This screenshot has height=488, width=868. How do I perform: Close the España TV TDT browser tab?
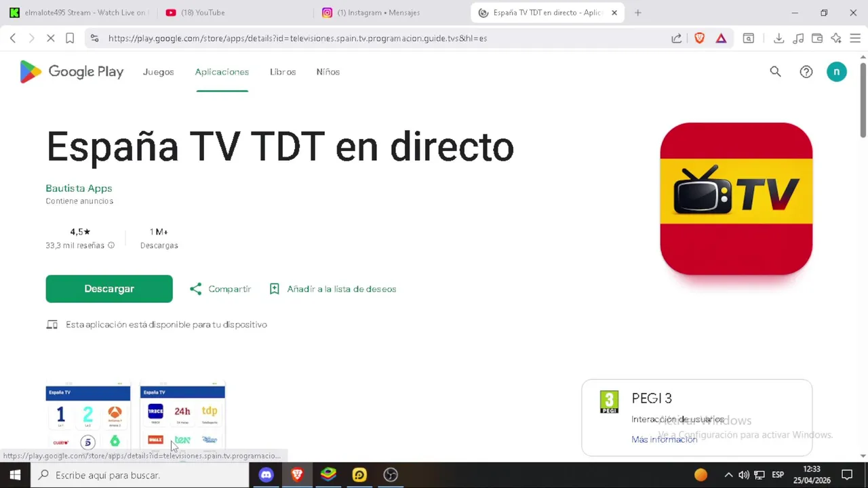[x=614, y=12]
